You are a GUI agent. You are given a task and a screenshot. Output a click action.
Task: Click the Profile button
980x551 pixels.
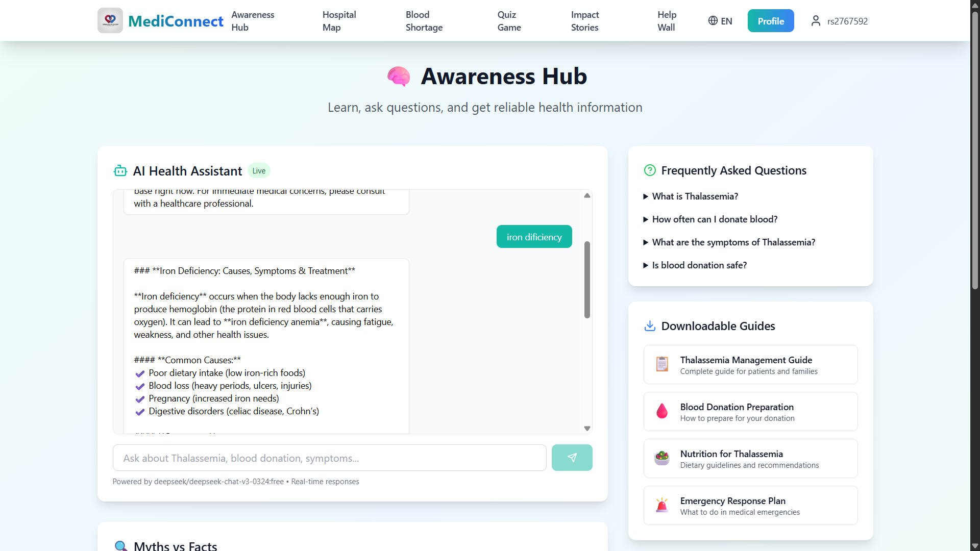tap(770, 21)
